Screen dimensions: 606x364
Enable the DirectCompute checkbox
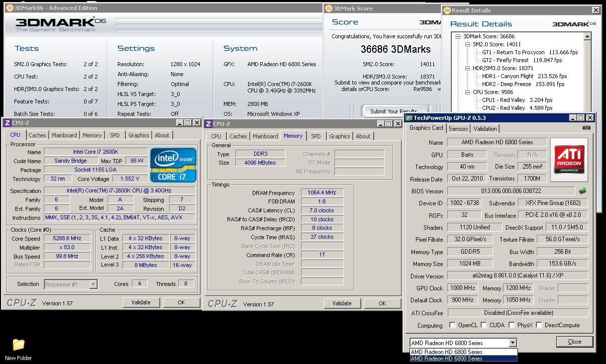coord(539,325)
